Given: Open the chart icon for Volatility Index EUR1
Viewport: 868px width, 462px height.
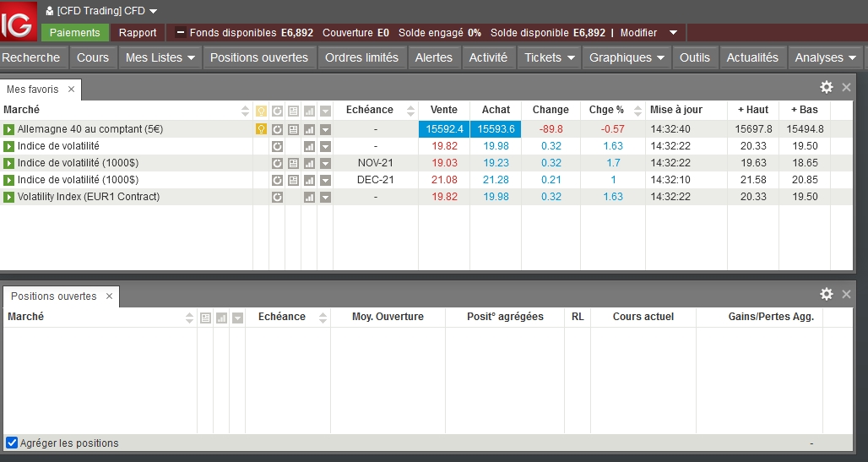Looking at the screenshot, I should pos(309,197).
